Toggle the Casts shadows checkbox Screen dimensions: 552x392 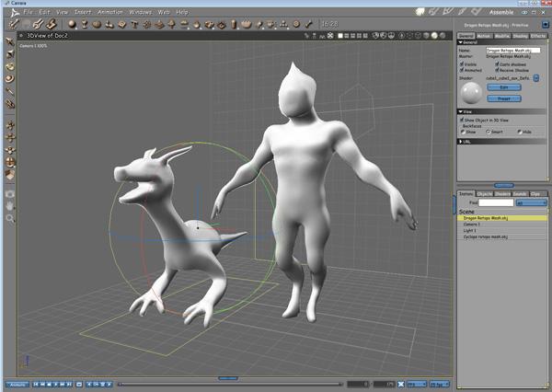coord(497,64)
